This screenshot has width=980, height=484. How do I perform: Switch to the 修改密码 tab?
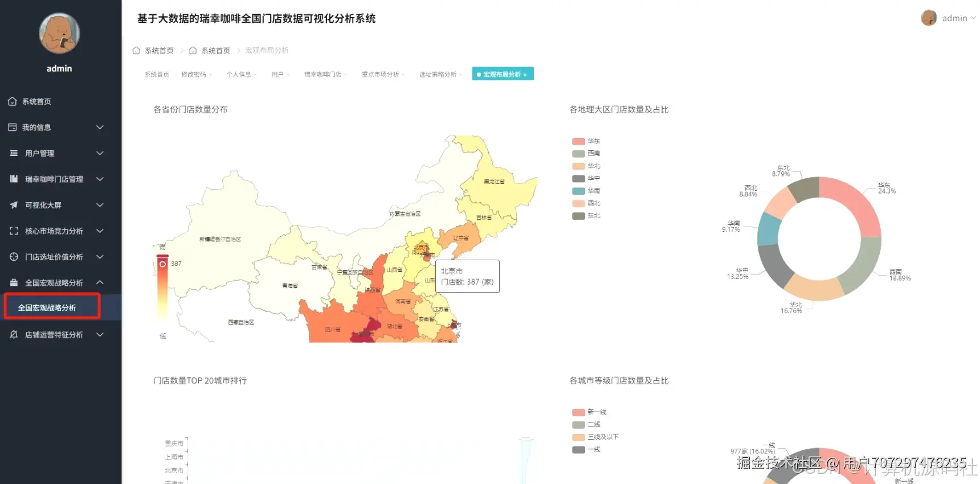[194, 75]
